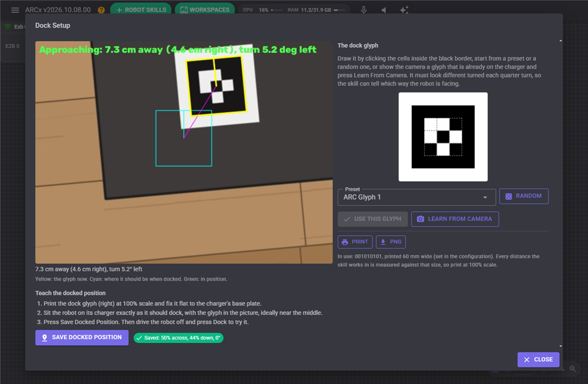Click Learn From Camera
Screen dimensions: 588x384
455,219
